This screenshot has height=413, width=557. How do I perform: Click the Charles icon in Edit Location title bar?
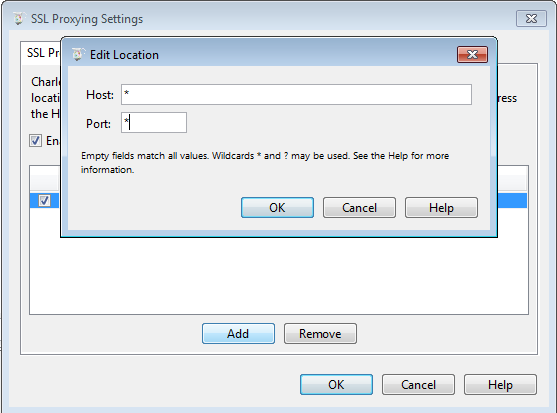[78, 54]
